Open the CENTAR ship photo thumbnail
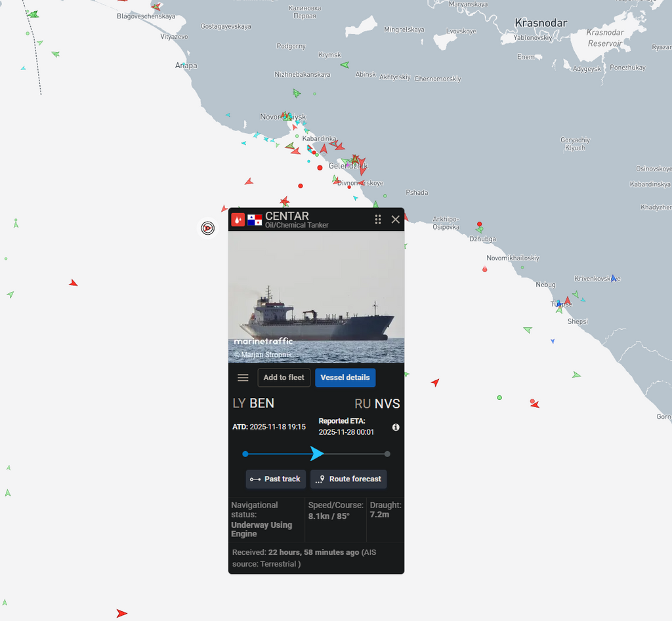672x621 pixels. [x=316, y=297]
